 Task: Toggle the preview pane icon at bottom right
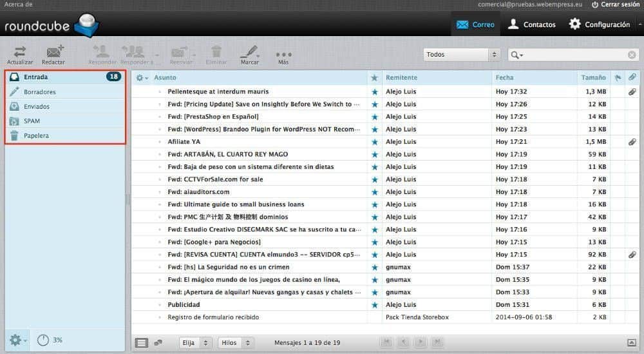point(632,342)
